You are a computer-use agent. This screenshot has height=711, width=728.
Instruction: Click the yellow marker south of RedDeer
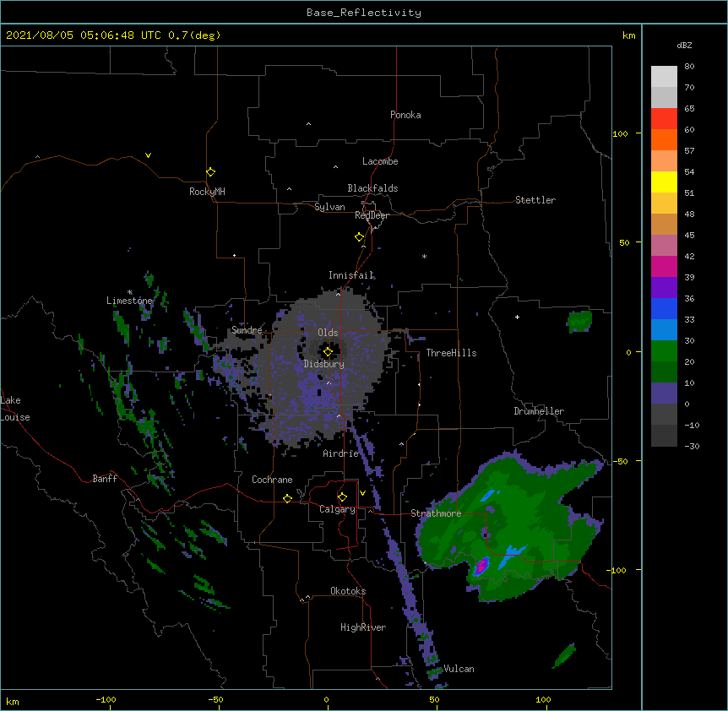point(359,237)
